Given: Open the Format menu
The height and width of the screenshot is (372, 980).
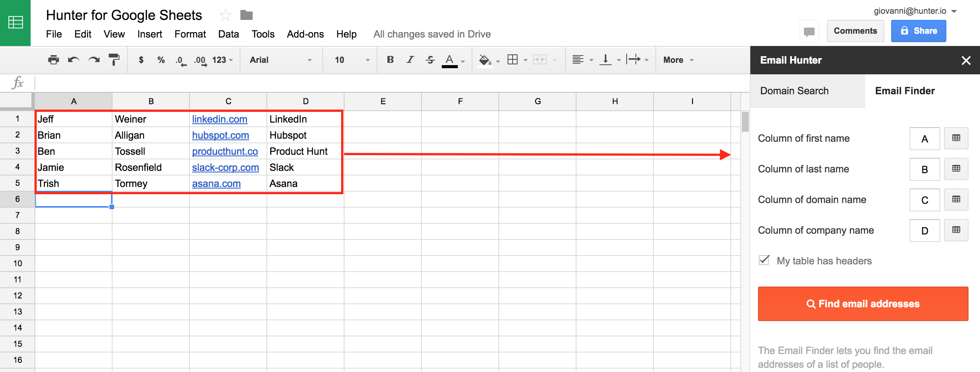Looking at the screenshot, I should coord(190,34).
